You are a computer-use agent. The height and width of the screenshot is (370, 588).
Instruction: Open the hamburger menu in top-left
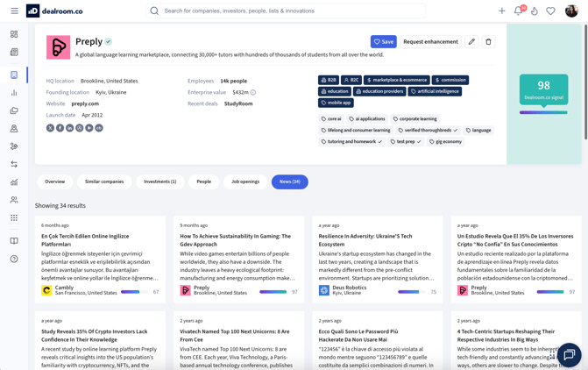pyautogui.click(x=14, y=11)
